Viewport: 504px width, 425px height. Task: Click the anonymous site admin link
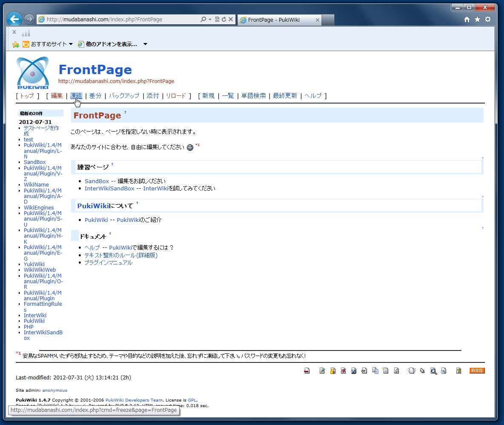click(x=54, y=390)
